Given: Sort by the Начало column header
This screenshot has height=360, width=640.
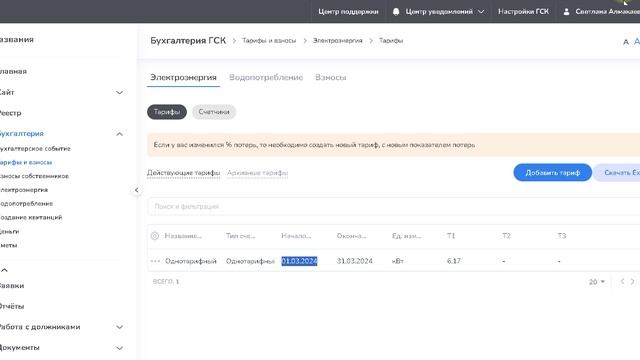Looking at the screenshot, I should click(x=296, y=236).
